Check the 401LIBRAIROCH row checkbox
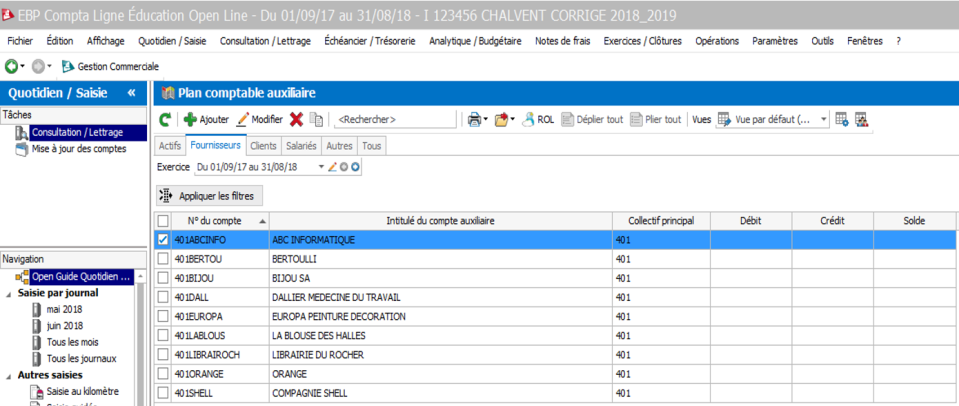This screenshot has height=406, width=959. (x=163, y=355)
